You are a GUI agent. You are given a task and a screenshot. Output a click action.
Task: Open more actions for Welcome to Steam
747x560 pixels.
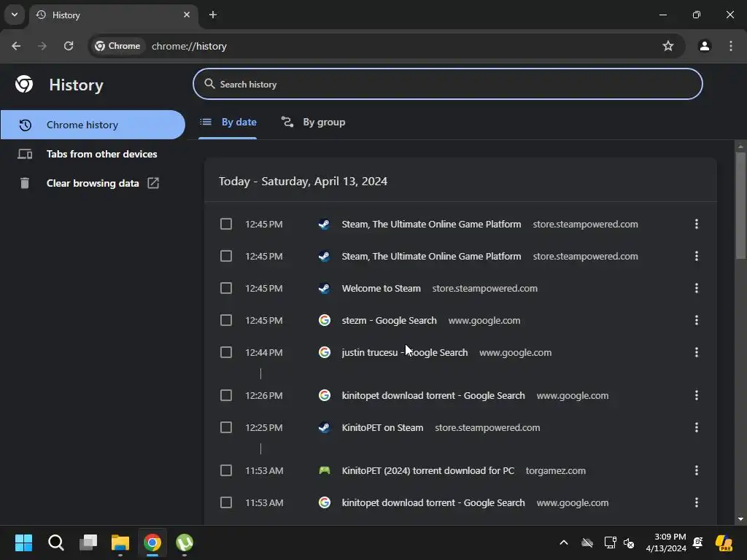tap(697, 289)
